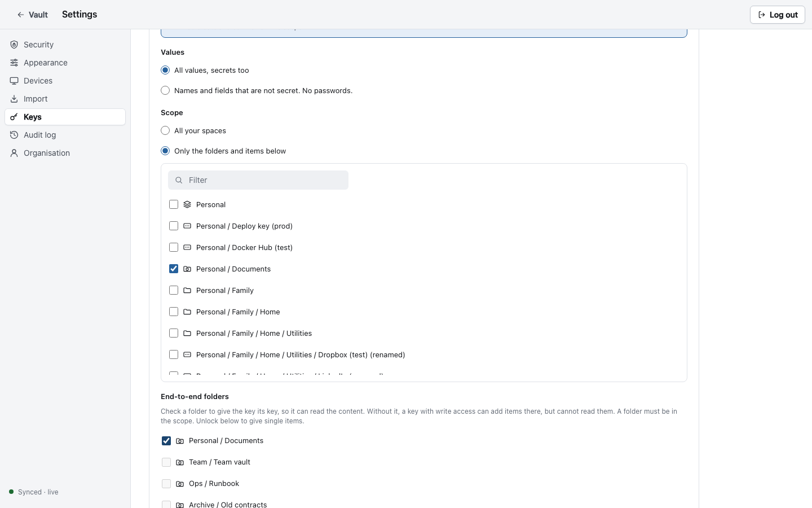Click the Keys key icon
The image size is (812, 508).
point(14,117)
